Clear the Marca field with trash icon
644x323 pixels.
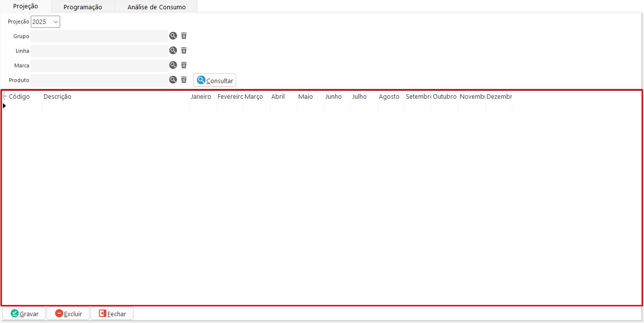(x=184, y=65)
